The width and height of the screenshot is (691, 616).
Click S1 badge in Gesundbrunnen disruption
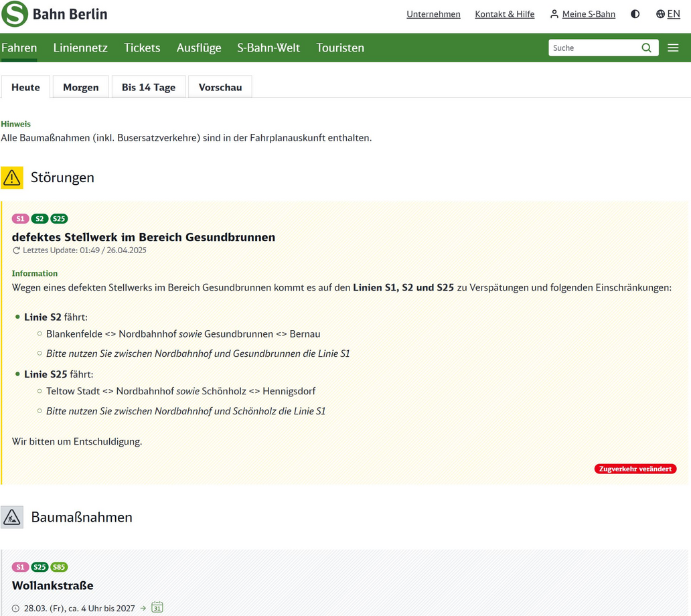20,218
